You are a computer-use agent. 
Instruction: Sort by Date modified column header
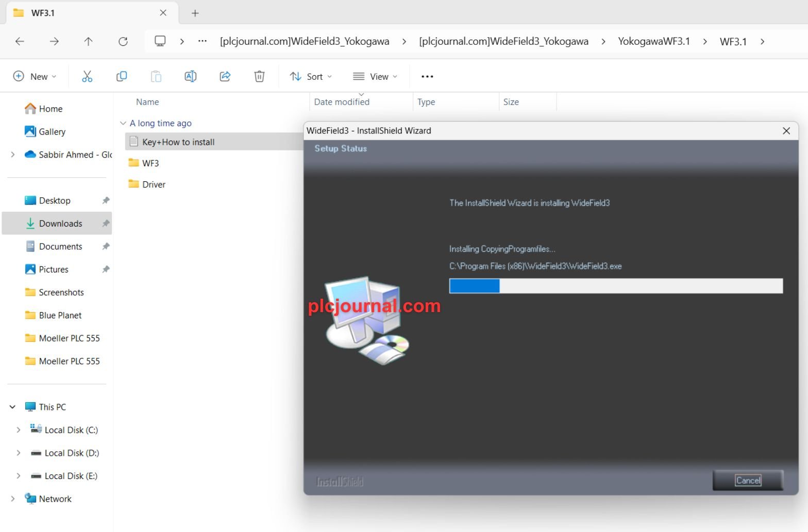tap(342, 102)
